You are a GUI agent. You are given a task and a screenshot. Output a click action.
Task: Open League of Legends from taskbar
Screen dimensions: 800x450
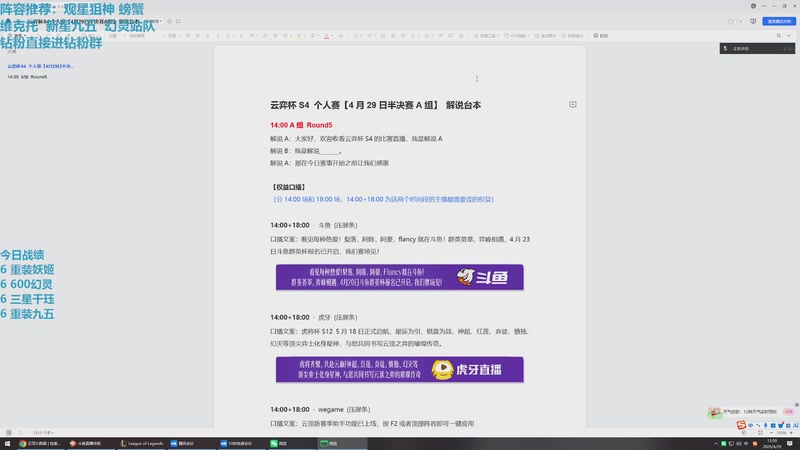[142, 443]
